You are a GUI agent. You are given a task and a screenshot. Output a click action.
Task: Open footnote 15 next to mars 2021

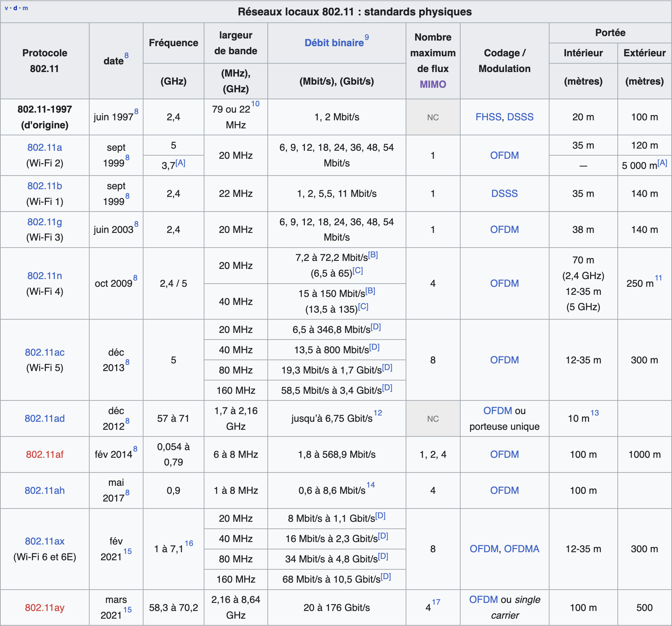[128, 610]
